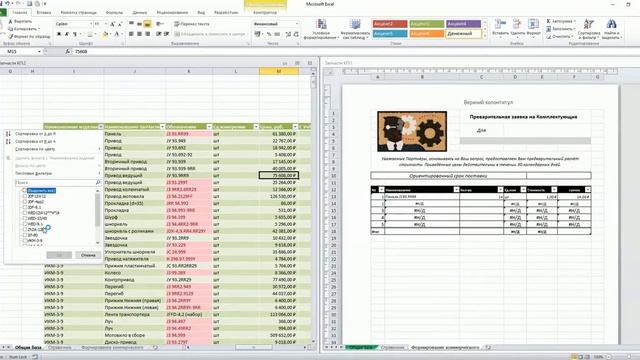
Task: Check the WED-12/40 filter item
Action: pyautogui.click(x=24, y=218)
